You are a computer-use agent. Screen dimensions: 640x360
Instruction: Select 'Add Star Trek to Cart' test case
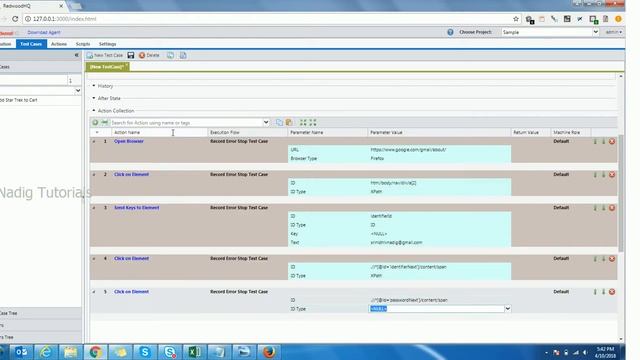19,100
